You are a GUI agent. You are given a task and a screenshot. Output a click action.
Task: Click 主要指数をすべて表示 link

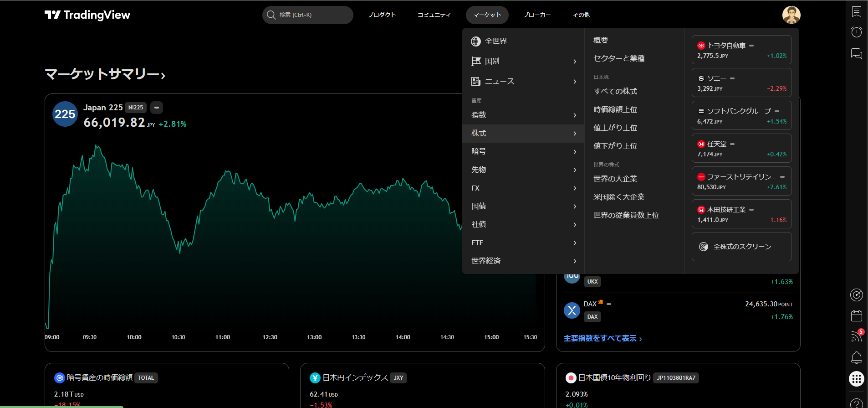(603, 338)
